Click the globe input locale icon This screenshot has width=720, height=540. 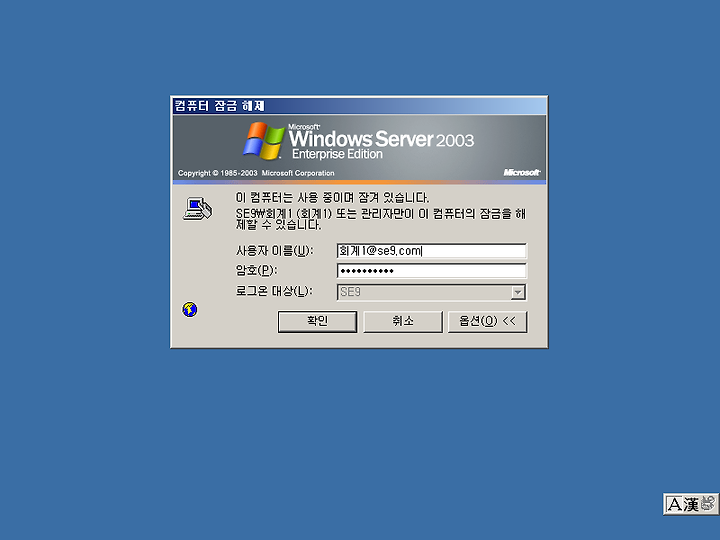190,309
